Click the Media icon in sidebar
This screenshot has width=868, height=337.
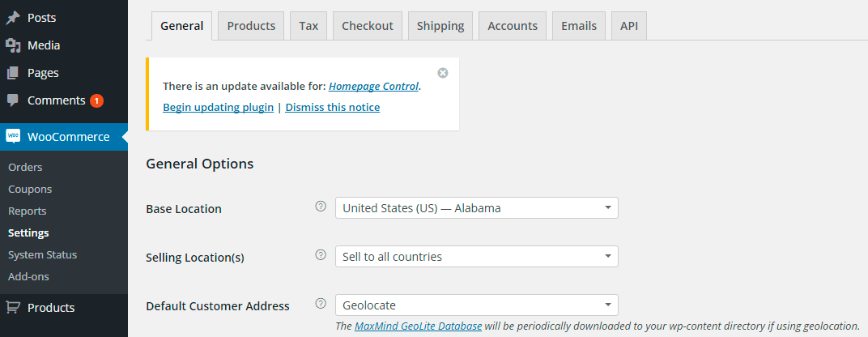click(x=13, y=45)
